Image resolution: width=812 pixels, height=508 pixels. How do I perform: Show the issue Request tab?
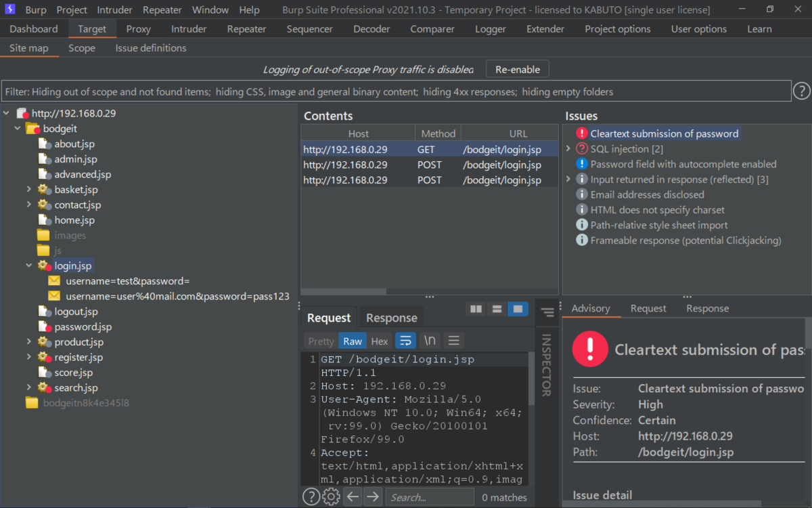click(648, 308)
